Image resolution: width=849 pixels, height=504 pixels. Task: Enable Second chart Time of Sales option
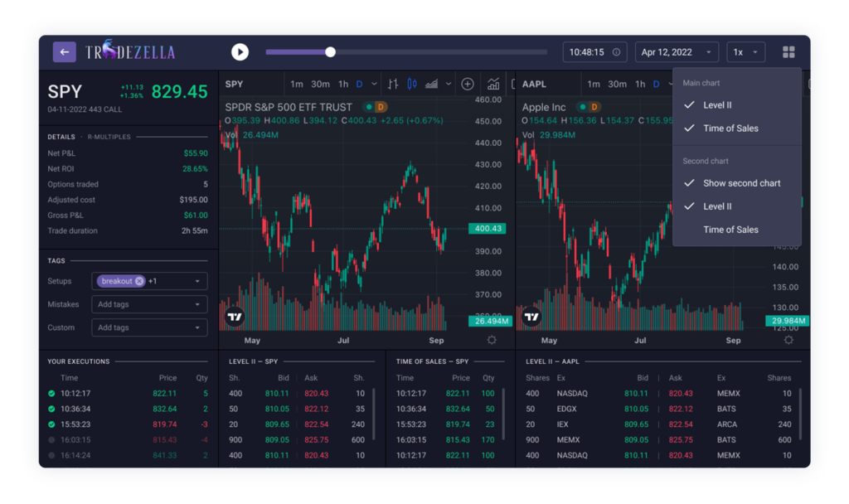click(x=736, y=230)
